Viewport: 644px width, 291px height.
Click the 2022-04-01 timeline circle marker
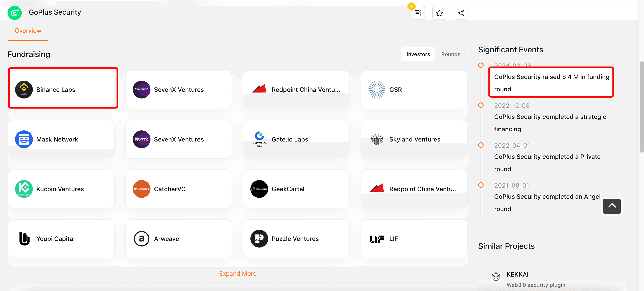pyautogui.click(x=480, y=145)
